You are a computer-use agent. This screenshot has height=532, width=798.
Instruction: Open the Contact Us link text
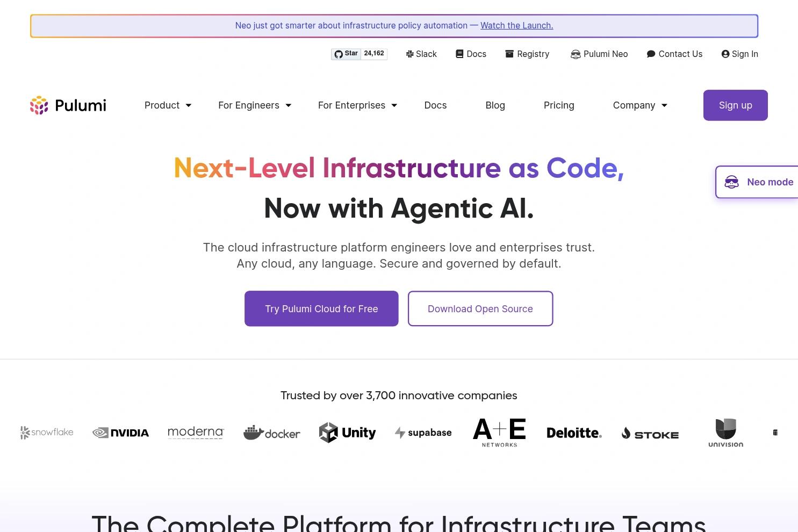coord(680,54)
